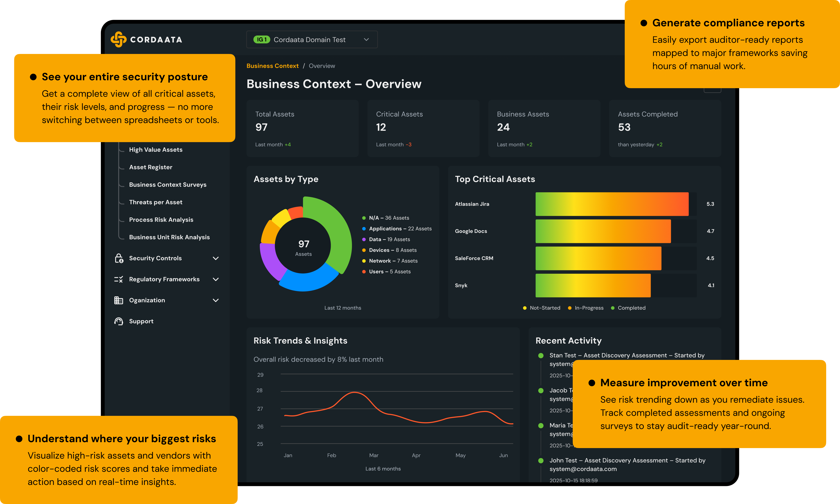The image size is (840, 504).
Task: Open Threats per Asset
Action: pos(156,202)
